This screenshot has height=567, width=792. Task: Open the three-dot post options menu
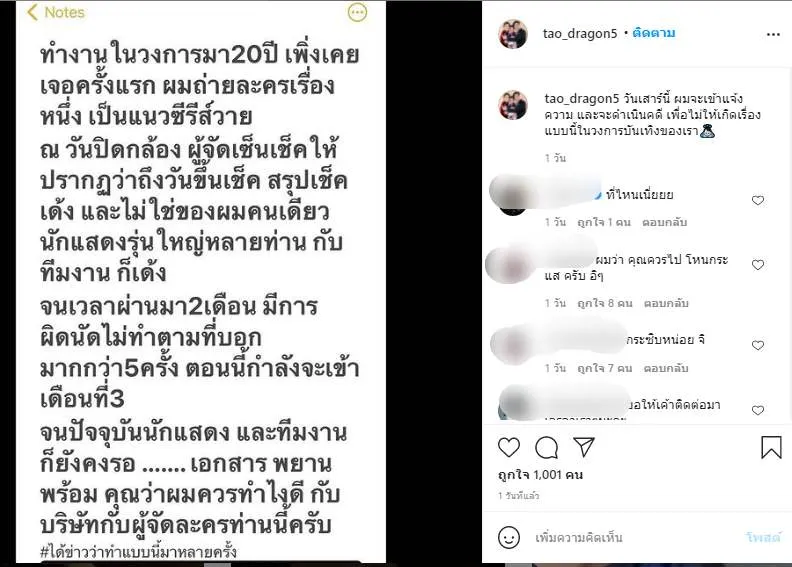click(x=773, y=34)
